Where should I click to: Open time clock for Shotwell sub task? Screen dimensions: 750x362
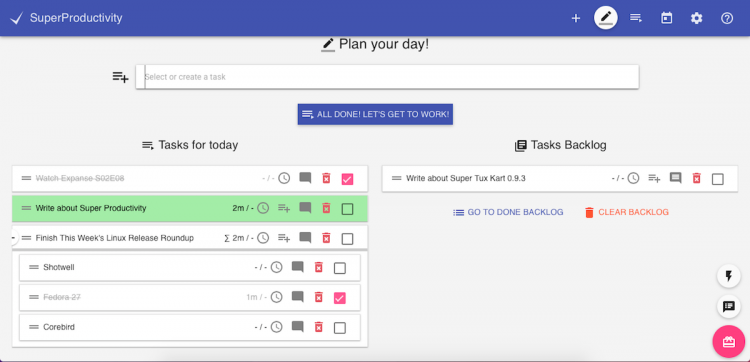tap(276, 267)
